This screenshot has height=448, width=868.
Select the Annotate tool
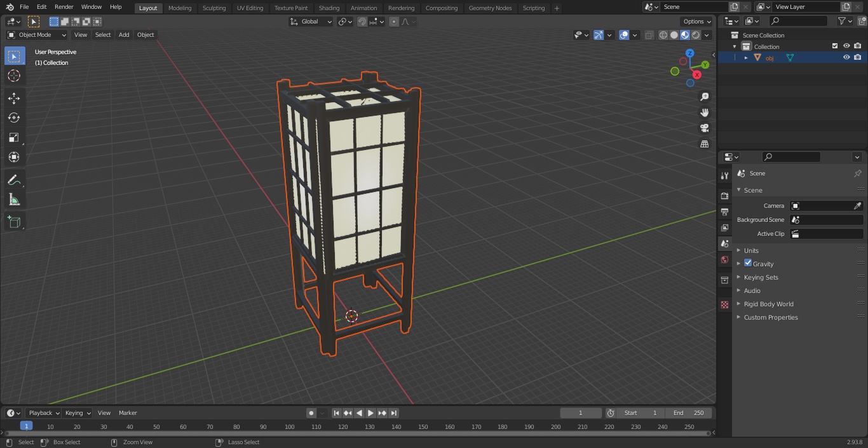pos(14,180)
